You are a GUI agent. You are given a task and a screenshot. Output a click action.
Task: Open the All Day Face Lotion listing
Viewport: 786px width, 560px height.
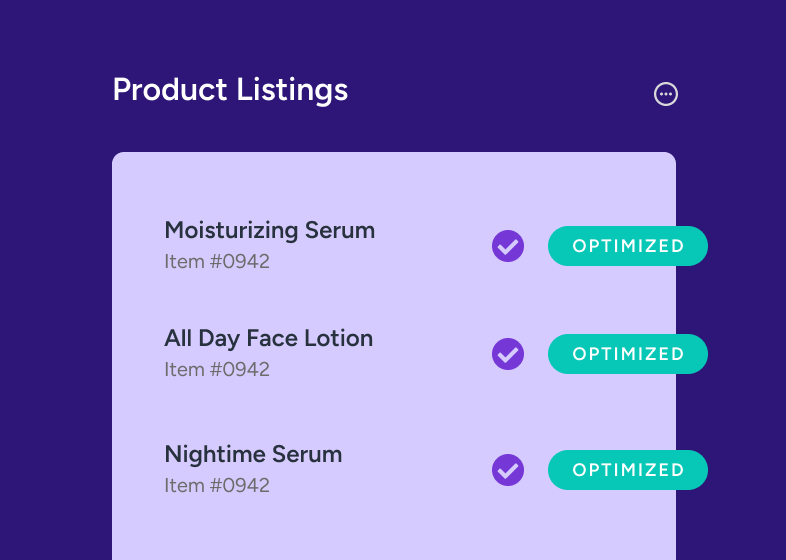click(268, 338)
